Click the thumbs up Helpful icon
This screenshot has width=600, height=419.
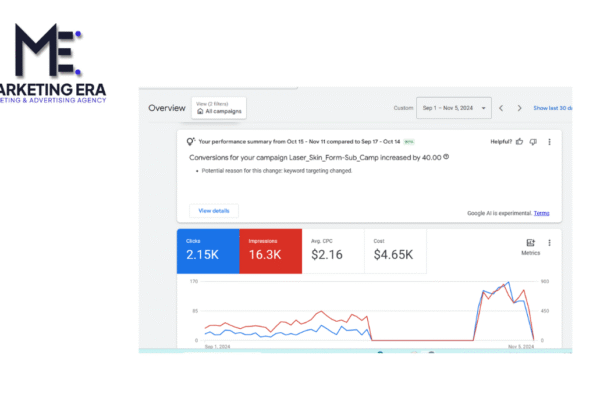click(x=520, y=142)
